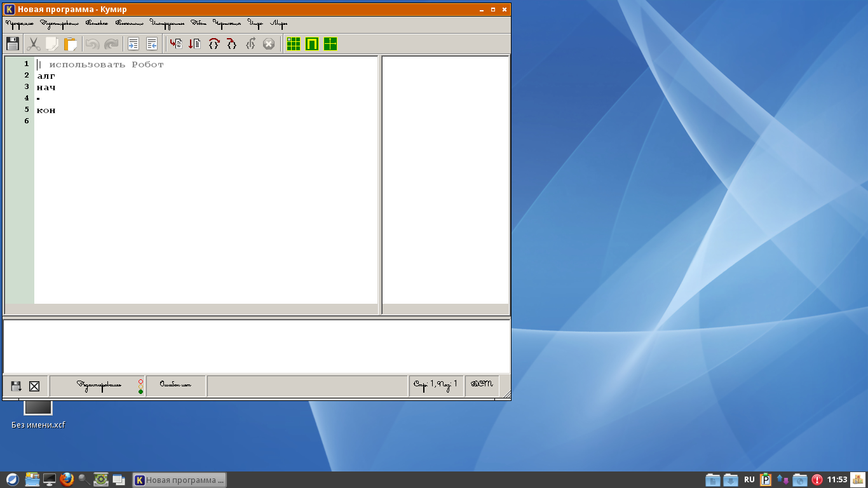Click the cursor position field 'Стр: 1, Поз: 1'
Screen dimensions: 868x488
point(436,386)
